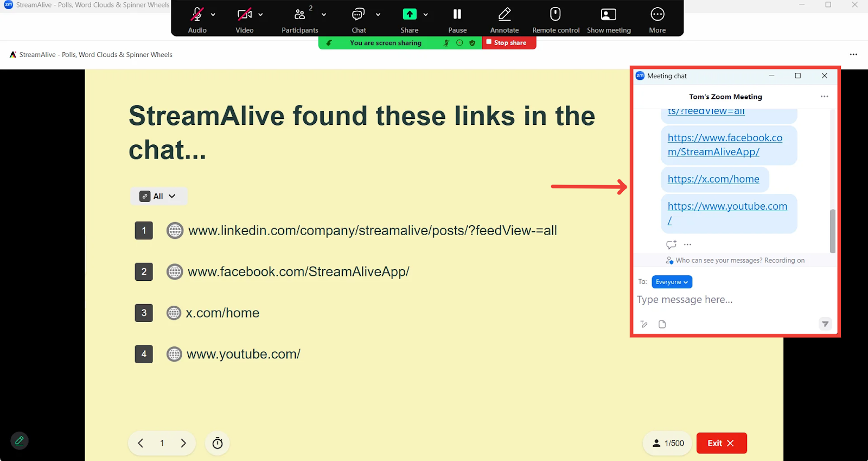The height and width of the screenshot is (461, 868).
Task: Click the green pencil edit icon
Action: coord(20,441)
